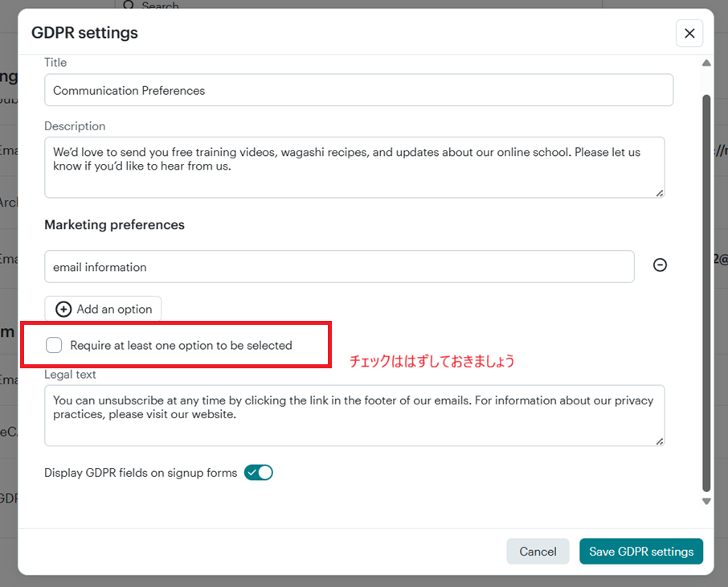Click the GDPR settings dialog title
The height and width of the screenshot is (587, 728).
coord(84,33)
